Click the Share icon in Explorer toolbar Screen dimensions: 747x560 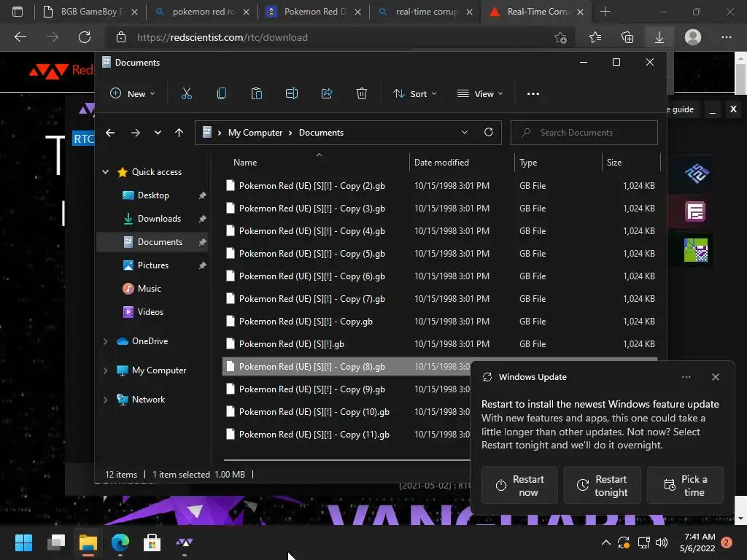[x=327, y=94]
